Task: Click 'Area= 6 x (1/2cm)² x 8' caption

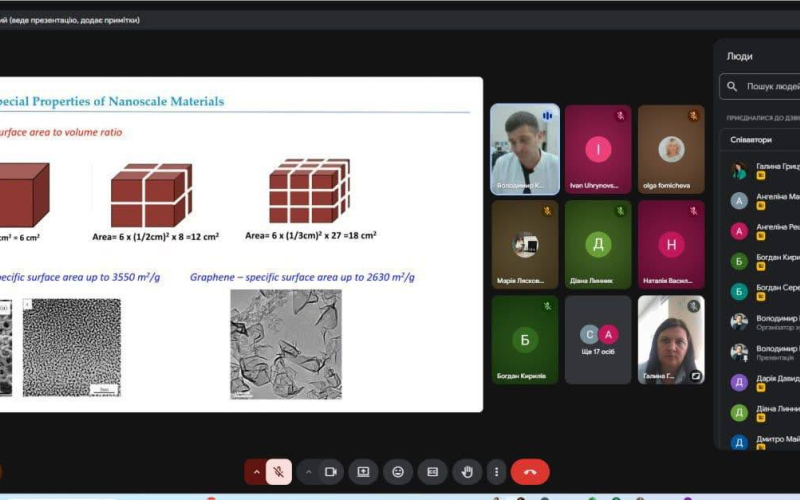Action: point(156,237)
